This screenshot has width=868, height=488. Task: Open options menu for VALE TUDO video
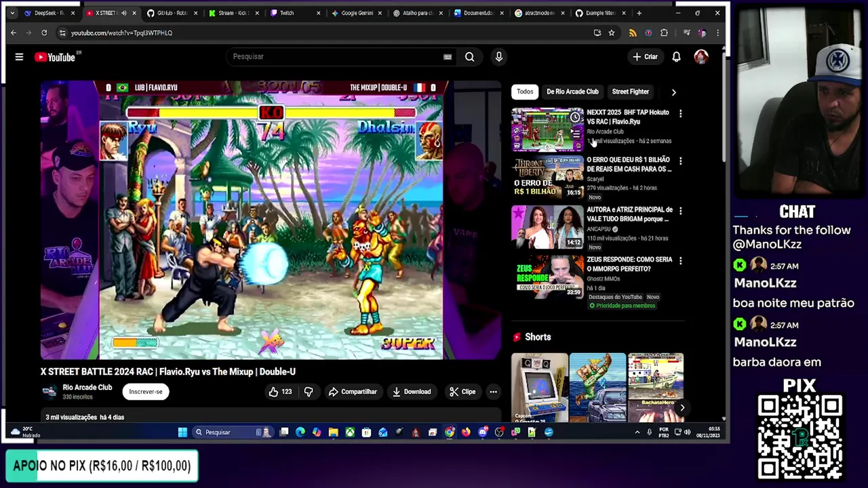pyautogui.click(x=680, y=211)
